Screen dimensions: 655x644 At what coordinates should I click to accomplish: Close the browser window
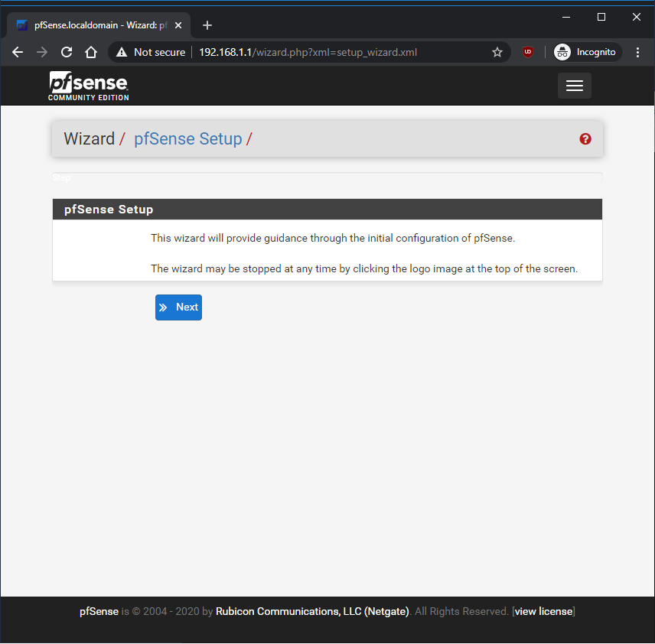tap(636, 17)
